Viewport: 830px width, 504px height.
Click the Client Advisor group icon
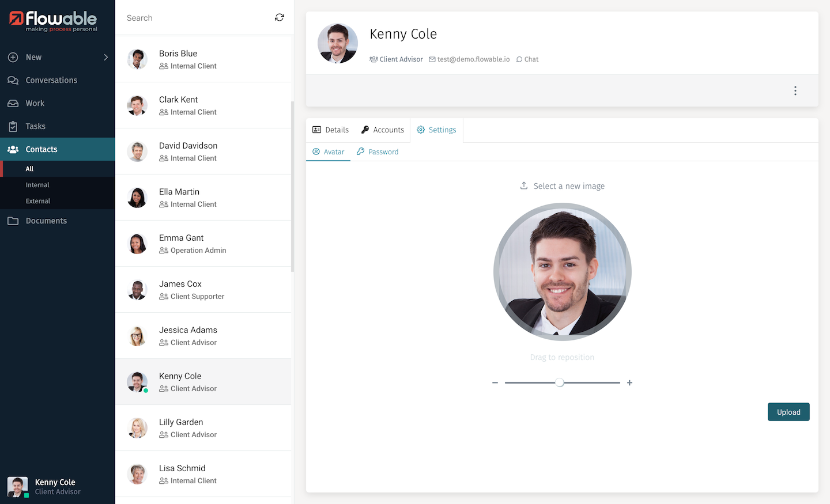(x=375, y=59)
